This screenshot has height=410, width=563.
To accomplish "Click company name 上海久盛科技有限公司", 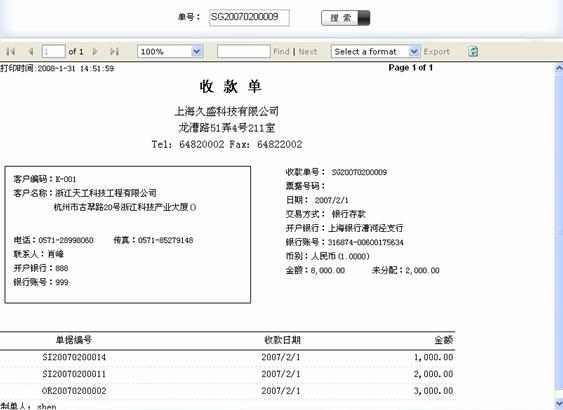I will (x=227, y=111).
